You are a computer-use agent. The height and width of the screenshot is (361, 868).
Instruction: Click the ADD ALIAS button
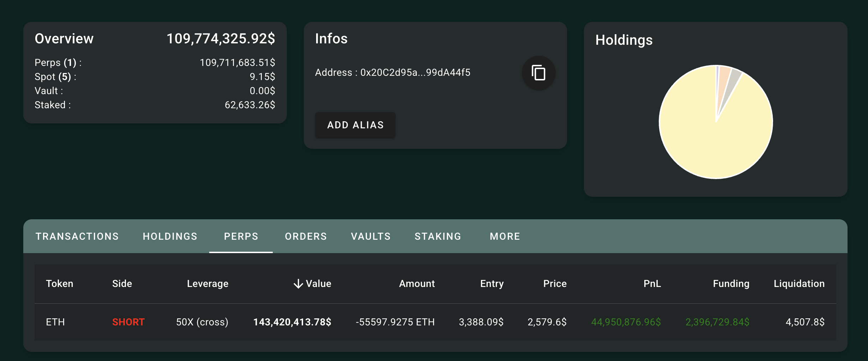[x=355, y=125]
